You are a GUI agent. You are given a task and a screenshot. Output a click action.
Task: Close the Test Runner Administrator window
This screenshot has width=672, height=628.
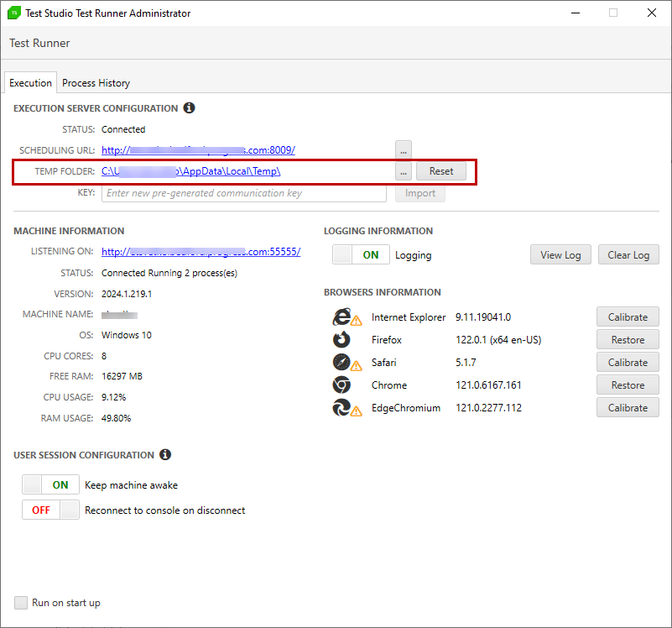click(x=651, y=13)
